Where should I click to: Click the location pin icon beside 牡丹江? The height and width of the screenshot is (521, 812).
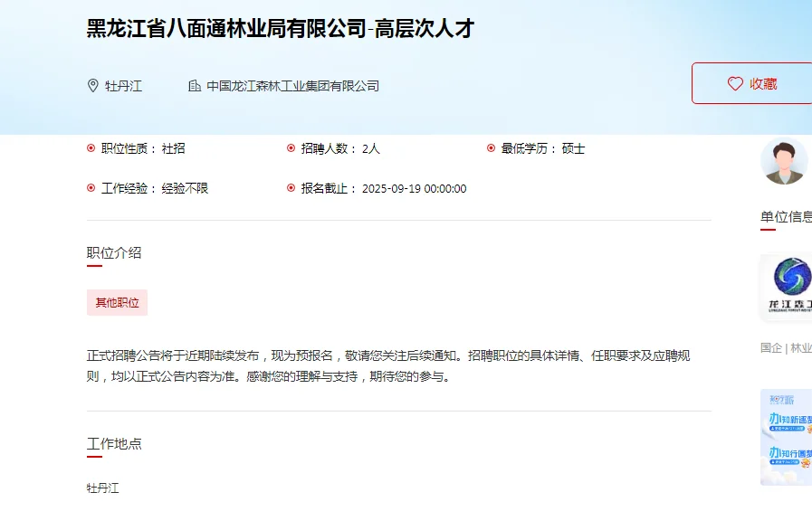(92, 85)
